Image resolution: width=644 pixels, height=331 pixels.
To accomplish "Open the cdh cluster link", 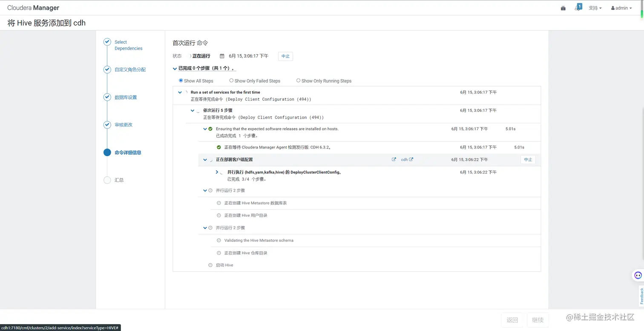I will point(404,160).
